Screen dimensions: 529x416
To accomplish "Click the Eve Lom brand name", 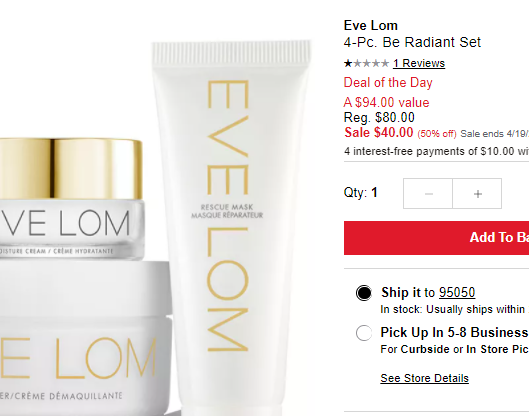I will coord(370,26).
